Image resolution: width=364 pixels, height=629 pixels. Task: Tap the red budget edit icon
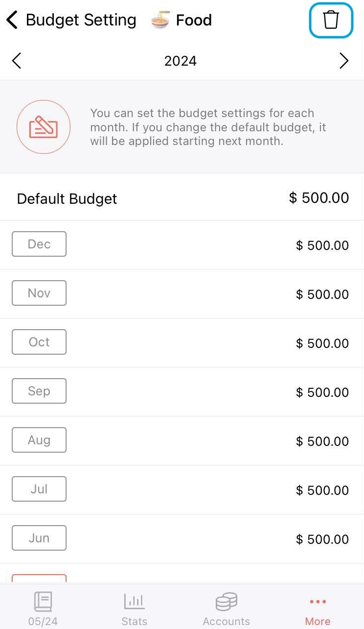(44, 127)
